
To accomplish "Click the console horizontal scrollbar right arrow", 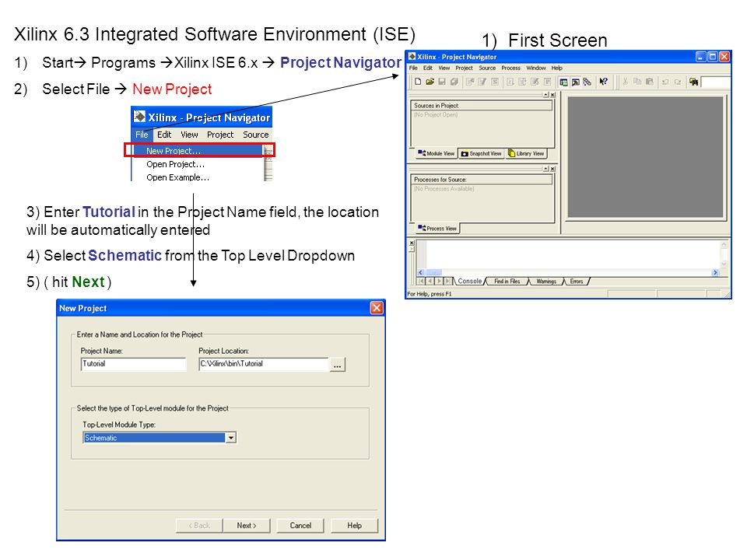I will click(715, 273).
